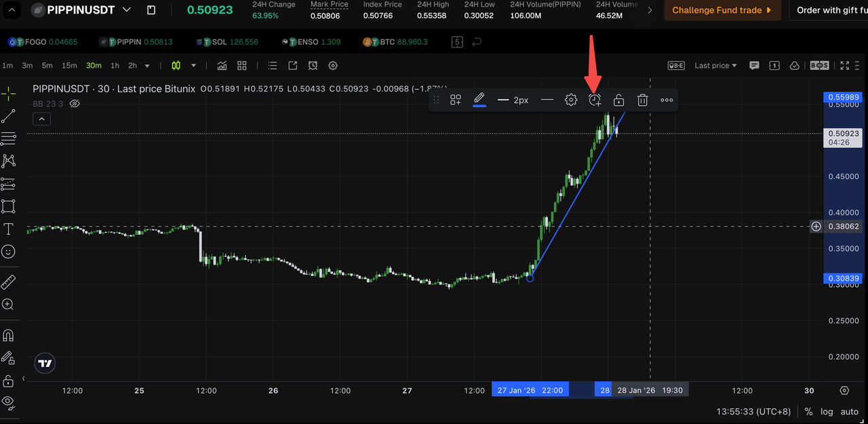Screen dimensions: 868x424
Task: Create an alert using the clock icon
Action: point(595,100)
